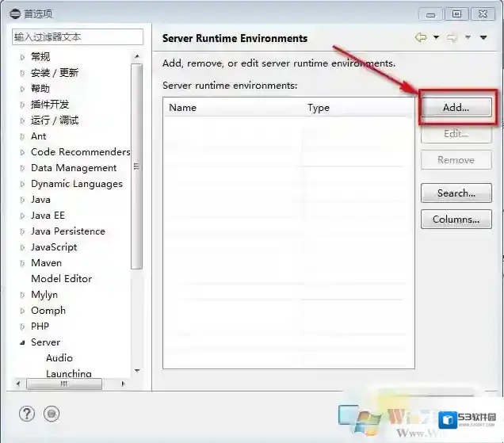The width and height of the screenshot is (504, 443).
Task: Click the Search... button
Action: 456,193
